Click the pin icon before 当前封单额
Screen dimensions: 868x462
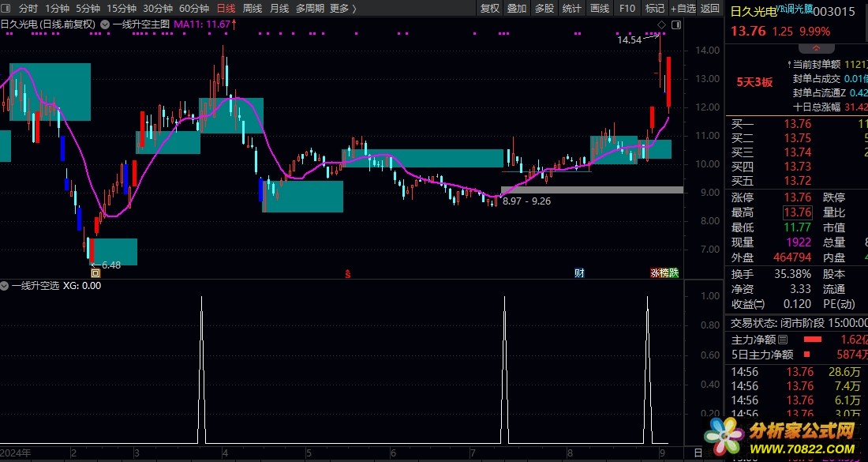pyautogui.click(x=789, y=65)
